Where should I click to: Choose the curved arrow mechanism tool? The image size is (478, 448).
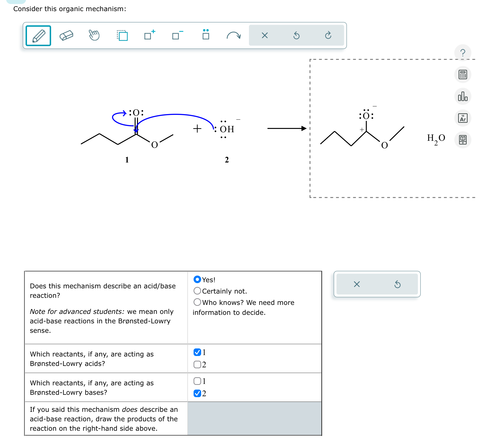point(234,35)
